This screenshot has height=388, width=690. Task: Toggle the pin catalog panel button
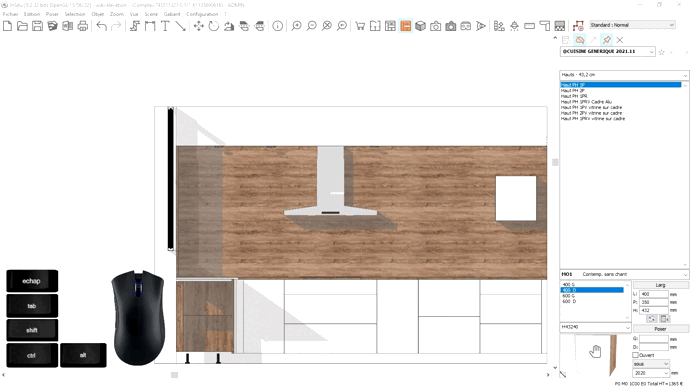(x=606, y=40)
